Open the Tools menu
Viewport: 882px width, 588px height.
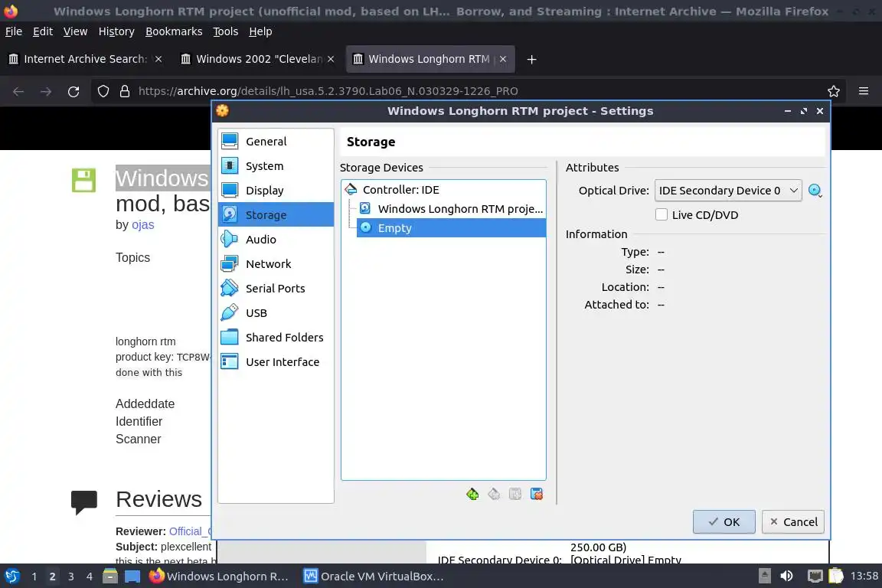click(226, 31)
